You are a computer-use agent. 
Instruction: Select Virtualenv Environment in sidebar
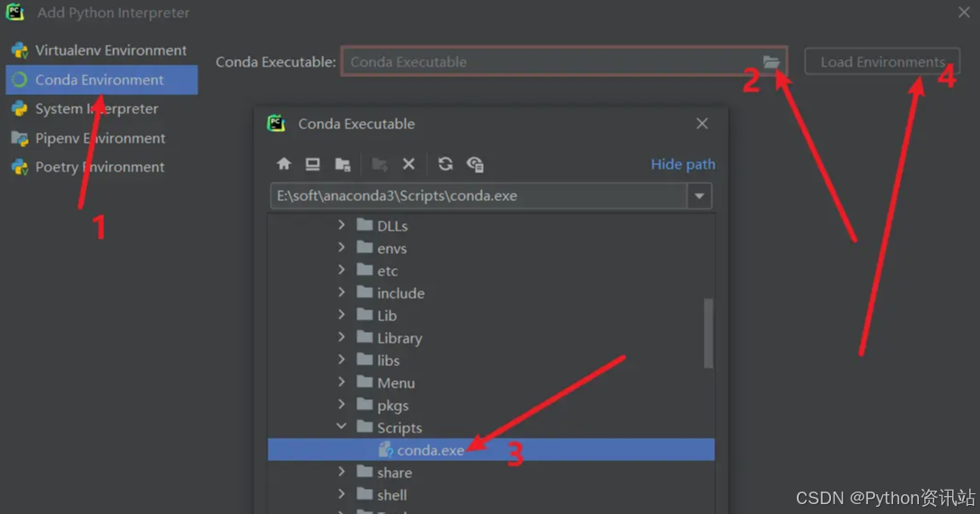[102, 50]
